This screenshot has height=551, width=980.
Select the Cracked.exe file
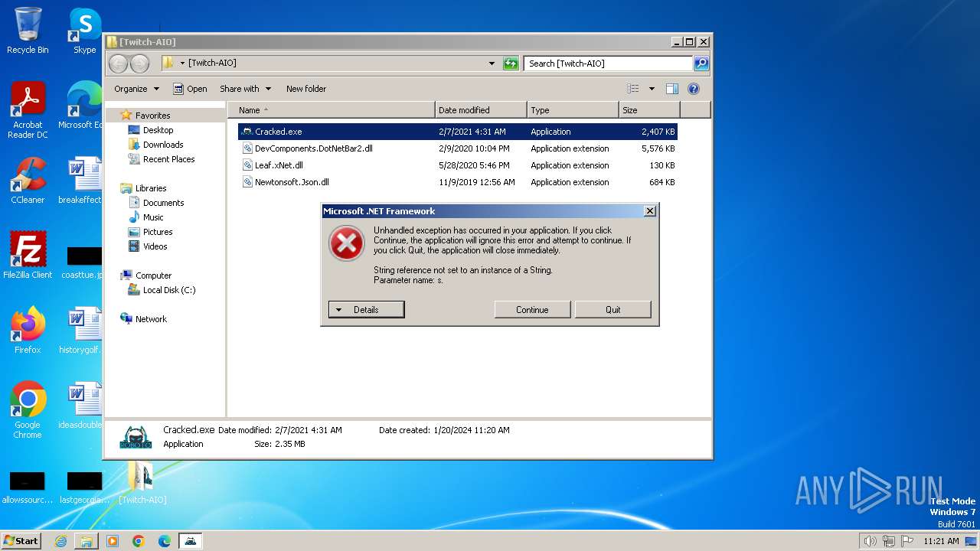click(458, 132)
